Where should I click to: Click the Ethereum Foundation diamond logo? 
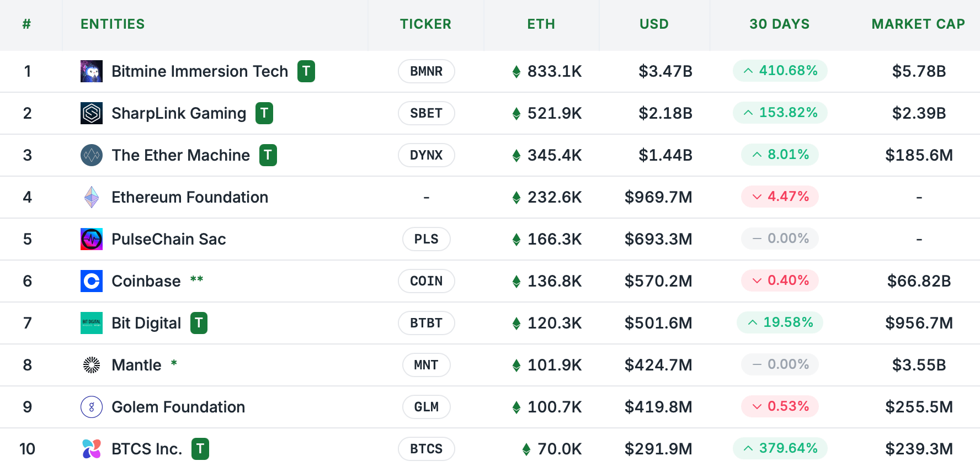(92, 197)
